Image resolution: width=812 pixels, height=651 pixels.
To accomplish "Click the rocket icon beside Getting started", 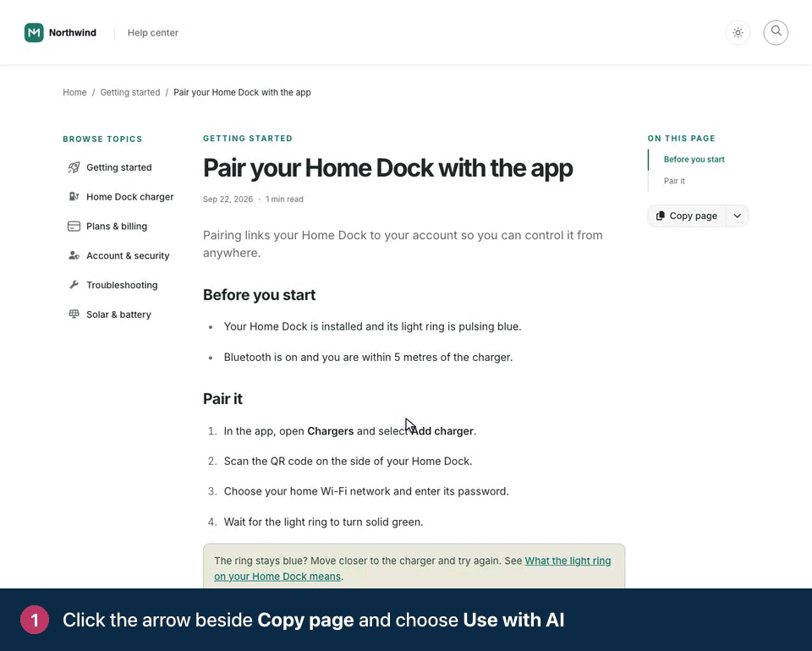I will click(x=74, y=167).
